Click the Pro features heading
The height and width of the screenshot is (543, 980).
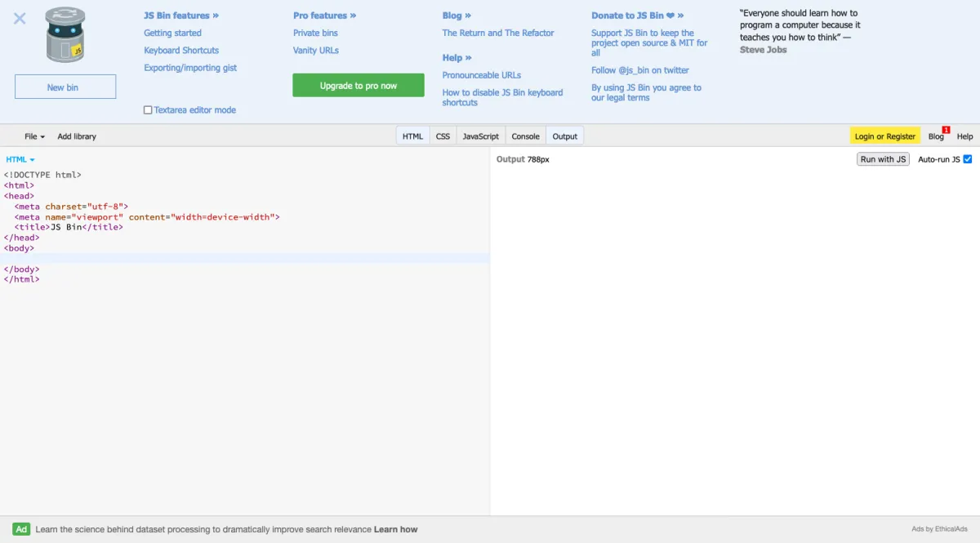[x=325, y=16]
